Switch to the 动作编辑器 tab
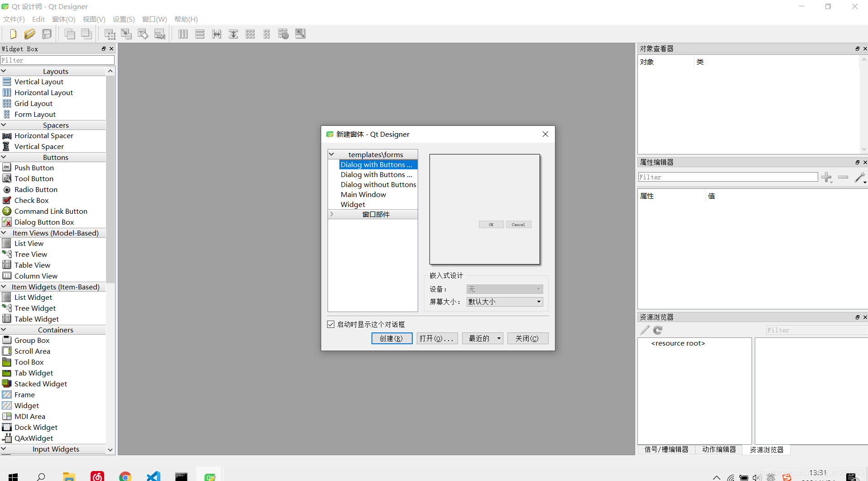The width and height of the screenshot is (868, 481). 719,449
